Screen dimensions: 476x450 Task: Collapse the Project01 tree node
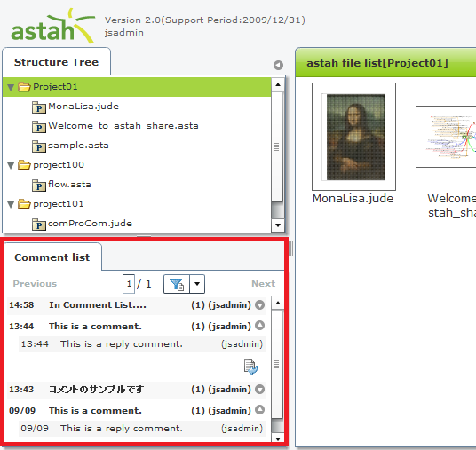tap(11, 88)
